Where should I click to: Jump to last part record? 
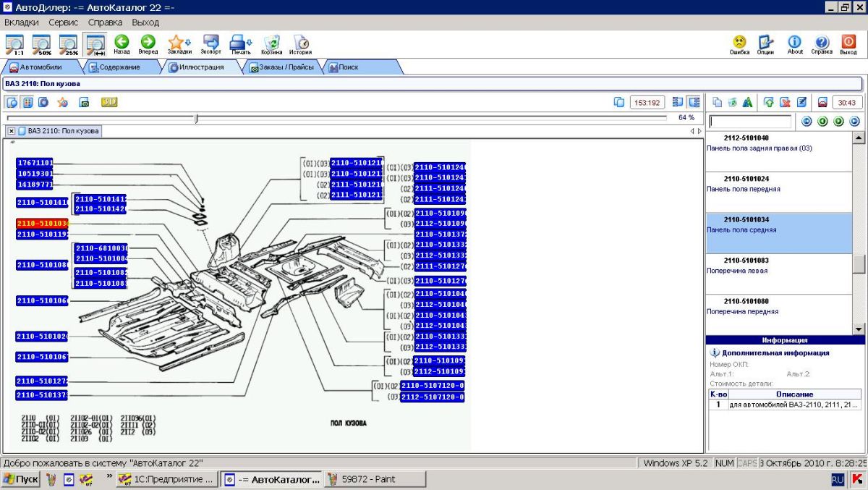coord(854,122)
